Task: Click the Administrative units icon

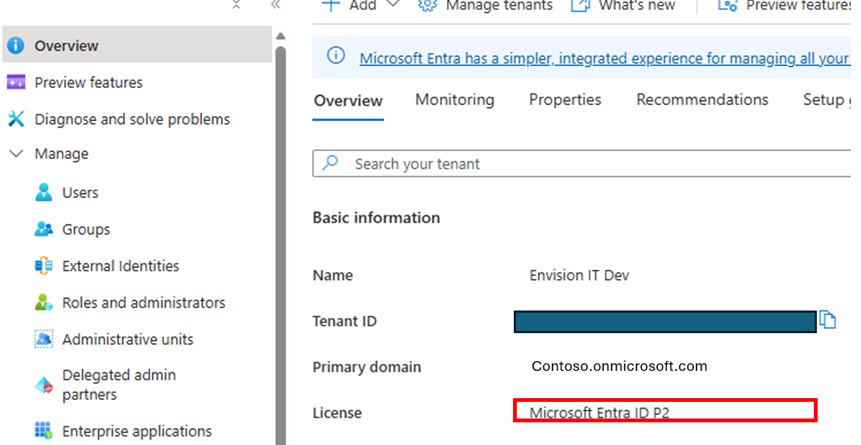Action: click(x=43, y=339)
